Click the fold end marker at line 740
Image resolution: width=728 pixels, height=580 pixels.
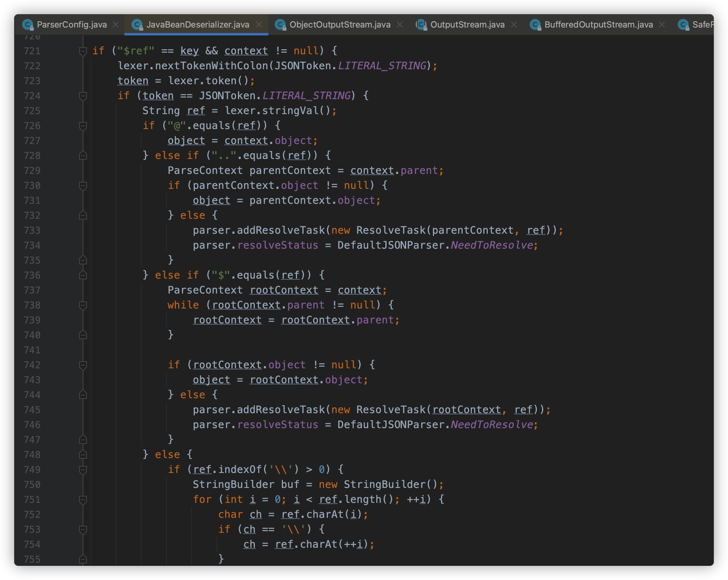tap(83, 335)
